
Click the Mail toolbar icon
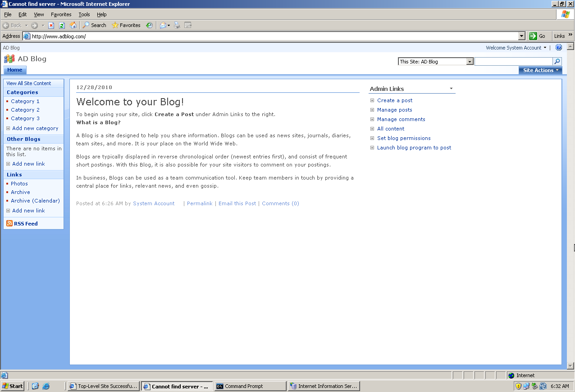[163, 25]
